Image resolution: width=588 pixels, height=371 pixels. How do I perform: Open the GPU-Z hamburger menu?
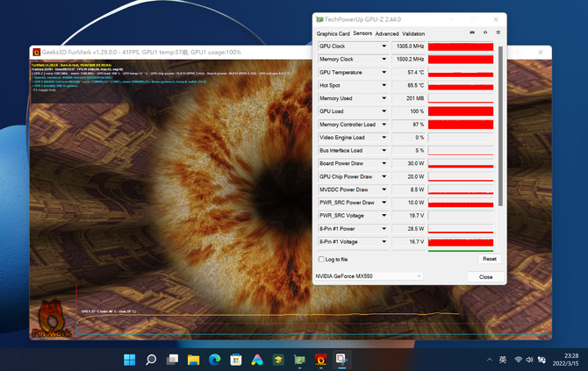[x=498, y=33]
